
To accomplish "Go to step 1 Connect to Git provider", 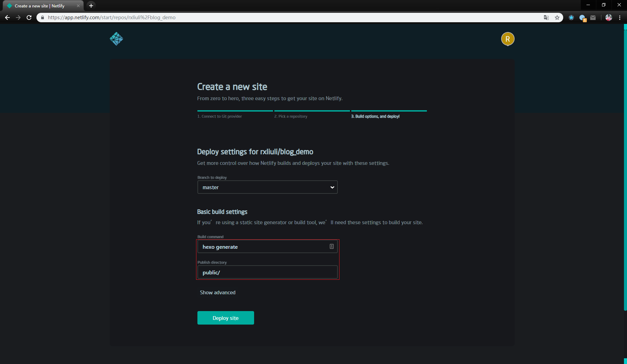I will [220, 116].
